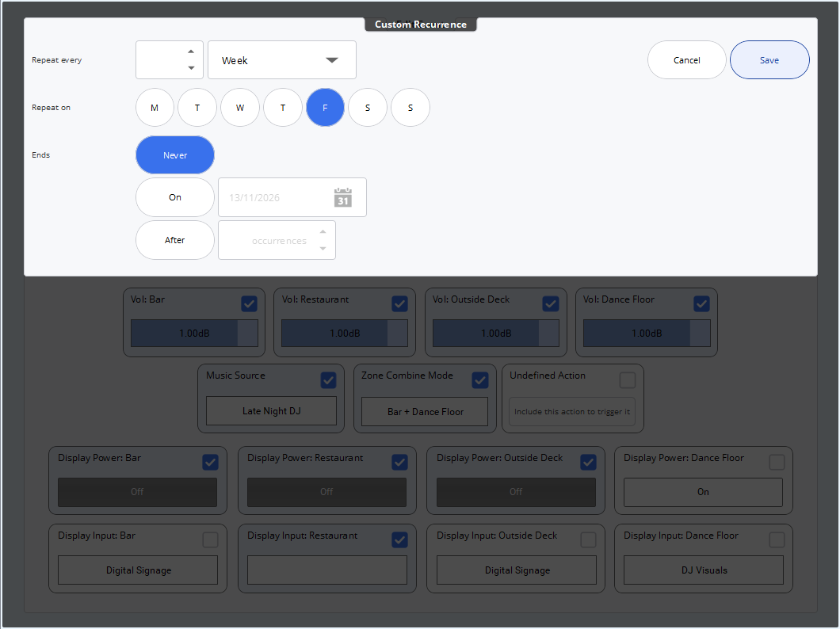
Task: Click the end date field 13/11/2026
Action: pos(292,197)
